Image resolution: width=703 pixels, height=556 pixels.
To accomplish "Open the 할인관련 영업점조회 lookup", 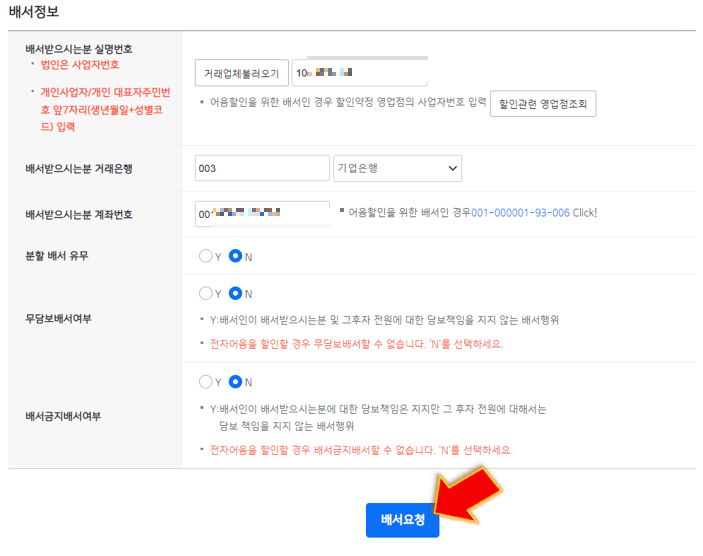I will pyautogui.click(x=543, y=104).
